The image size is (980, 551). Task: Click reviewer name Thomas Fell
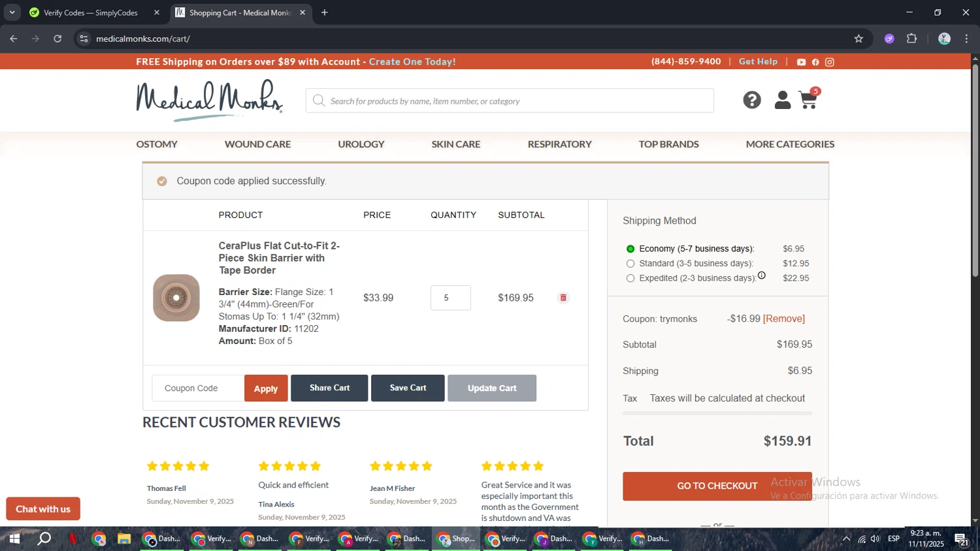(166, 488)
